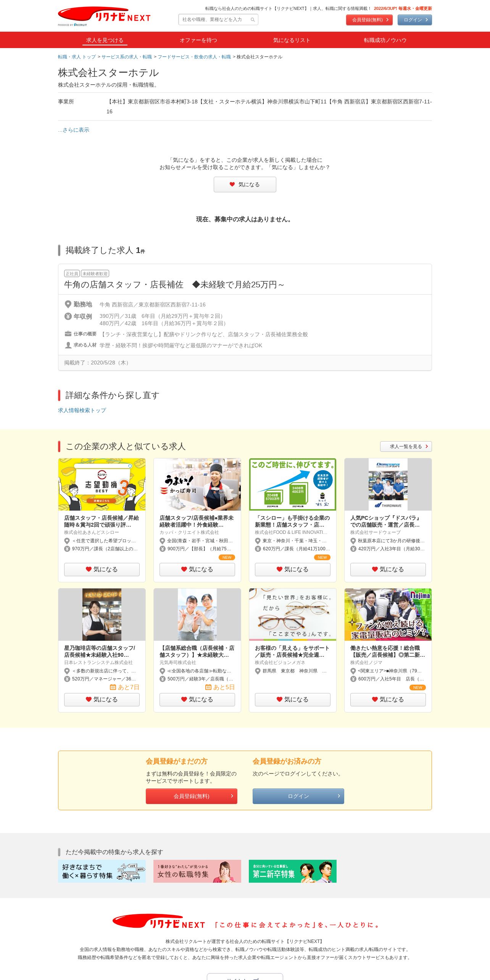Favorite the ビジョンメガネ job with 気になる

[293, 700]
